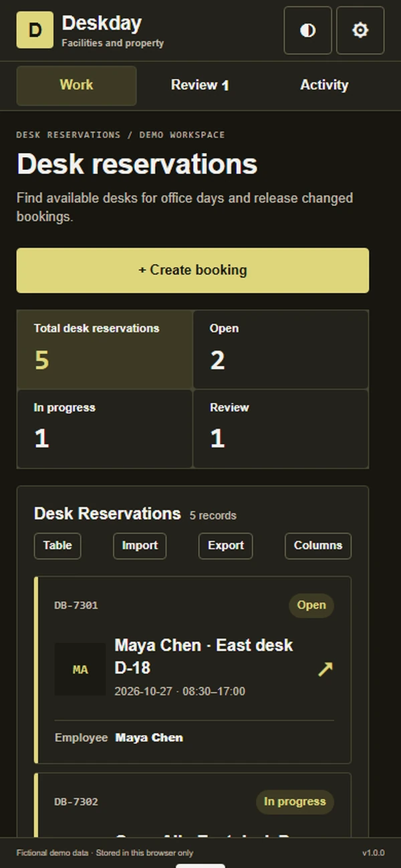Click the Desk reservations / Demo workspace breadcrumb
The width and height of the screenshot is (401, 868).
click(120, 135)
